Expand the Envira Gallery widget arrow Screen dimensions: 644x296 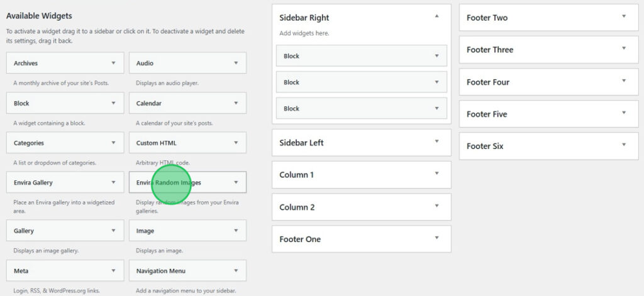[113, 182]
